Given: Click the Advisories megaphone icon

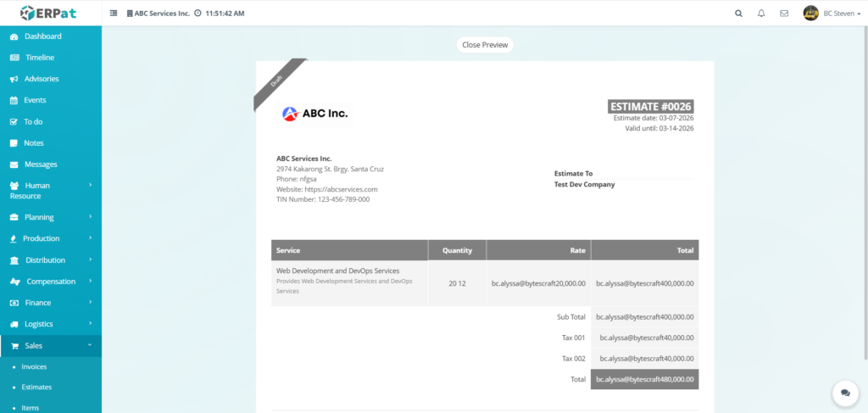Looking at the screenshot, I should [x=14, y=79].
